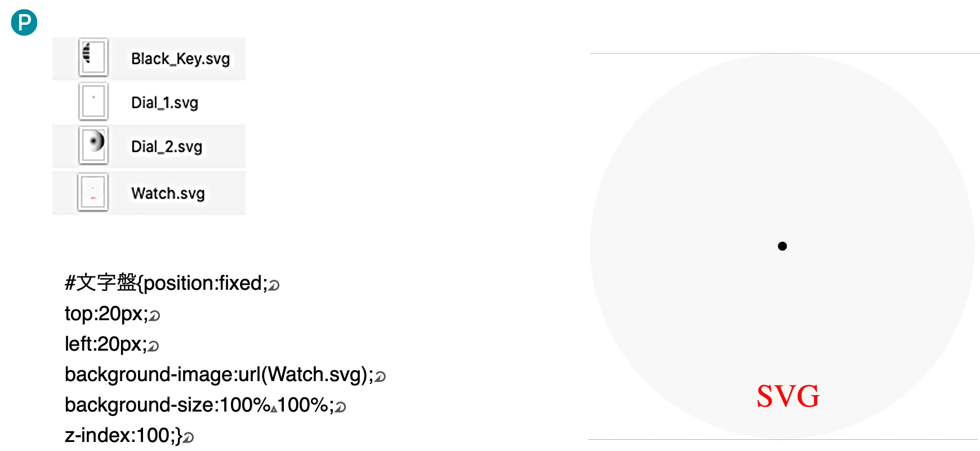
Task: Click the return mark after z-index:100;}
Action: tap(188, 437)
